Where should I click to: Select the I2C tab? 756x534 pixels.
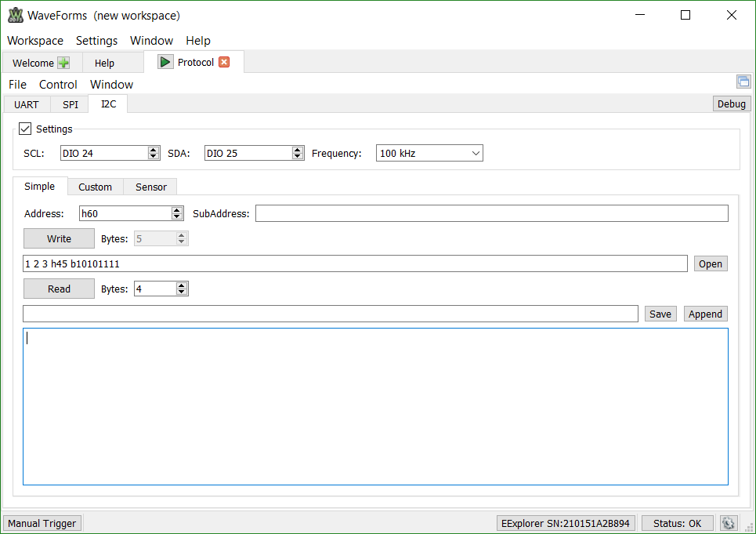click(108, 104)
